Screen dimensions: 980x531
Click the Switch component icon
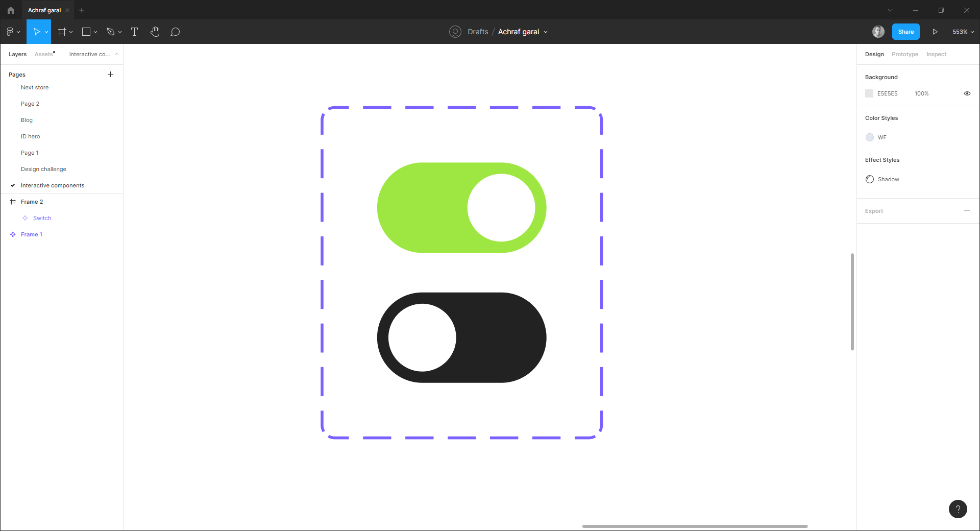(x=25, y=218)
